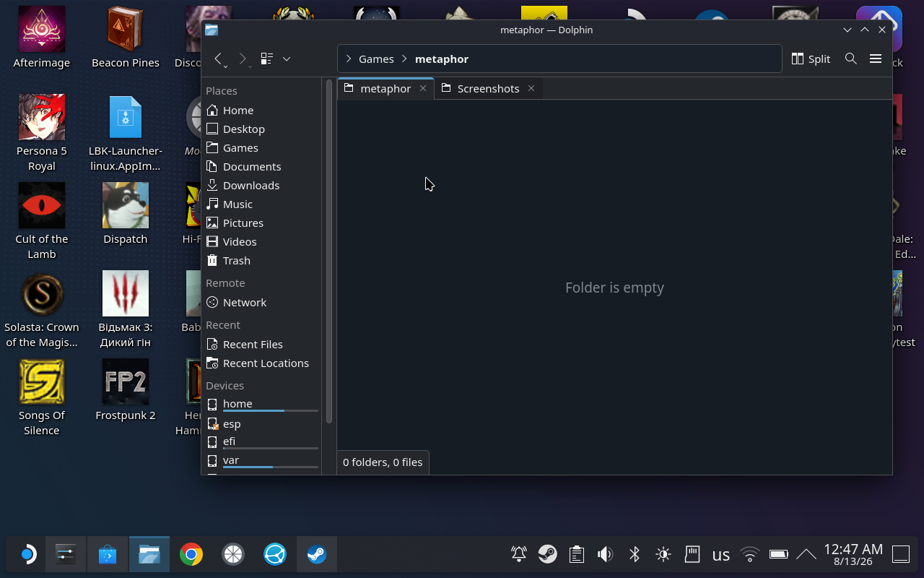Click the metaphor breadcrumb in the location bar
The image size is (924, 578).
[x=442, y=59]
